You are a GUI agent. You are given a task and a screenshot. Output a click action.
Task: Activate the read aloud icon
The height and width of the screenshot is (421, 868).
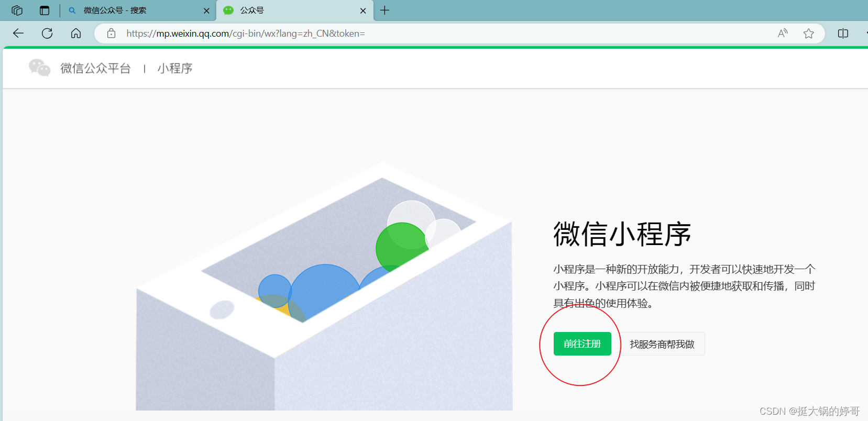(x=783, y=34)
